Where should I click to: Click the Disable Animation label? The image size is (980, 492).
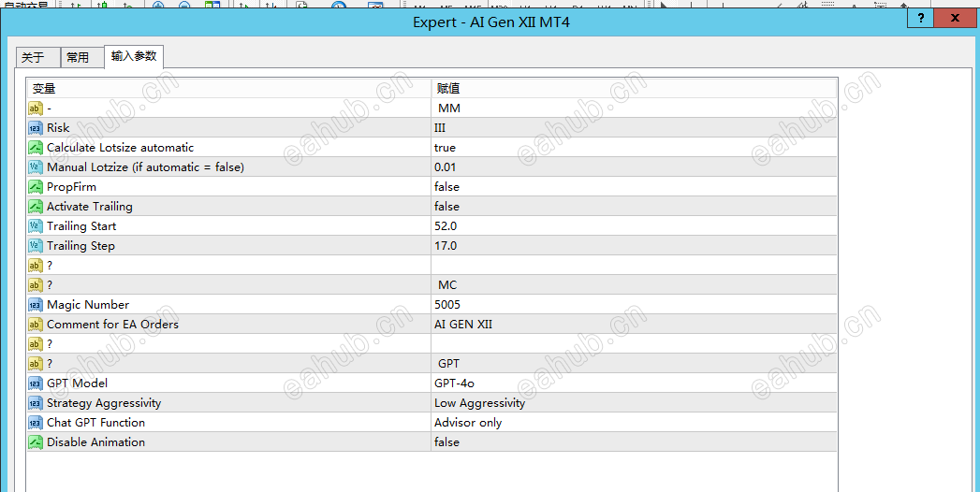click(x=95, y=442)
